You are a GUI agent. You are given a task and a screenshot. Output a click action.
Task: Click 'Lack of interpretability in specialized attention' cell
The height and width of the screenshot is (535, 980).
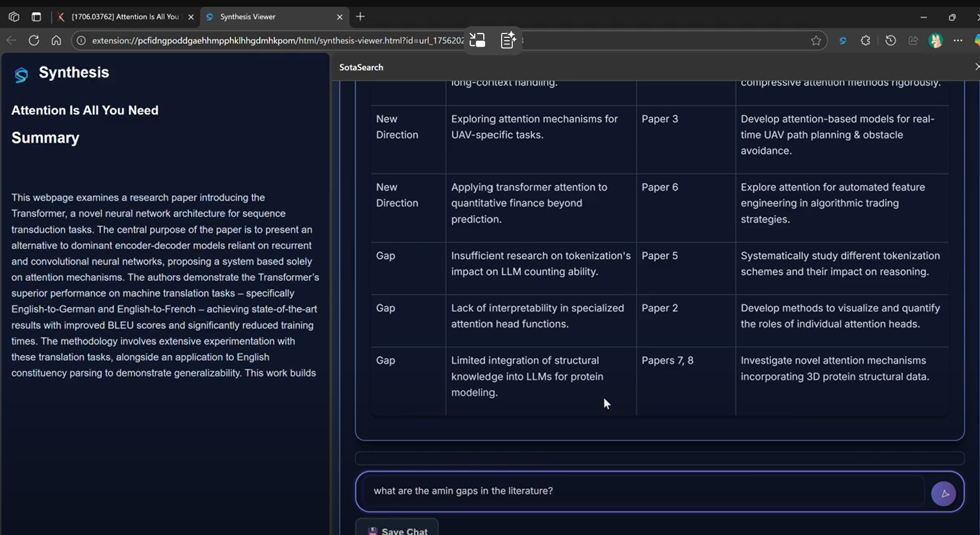pyautogui.click(x=541, y=321)
